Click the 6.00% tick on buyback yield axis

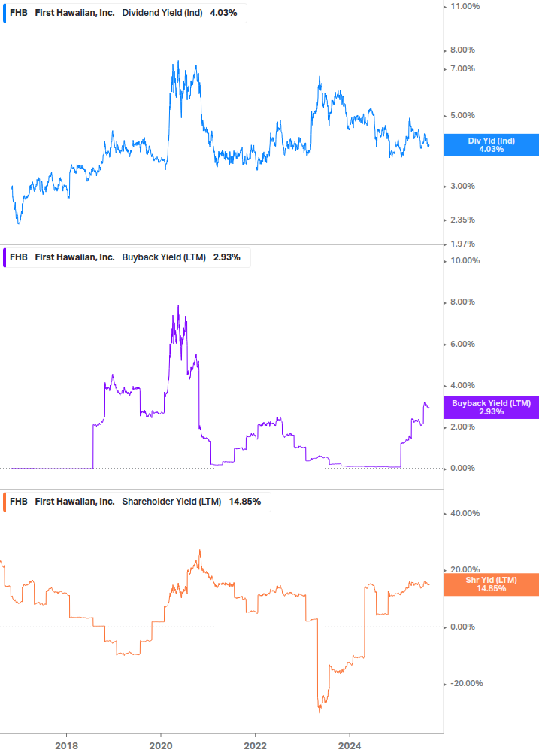462,345
